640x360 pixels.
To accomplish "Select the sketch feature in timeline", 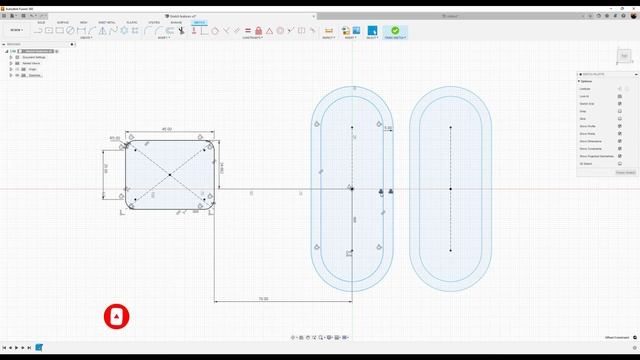I will click(x=39, y=347).
